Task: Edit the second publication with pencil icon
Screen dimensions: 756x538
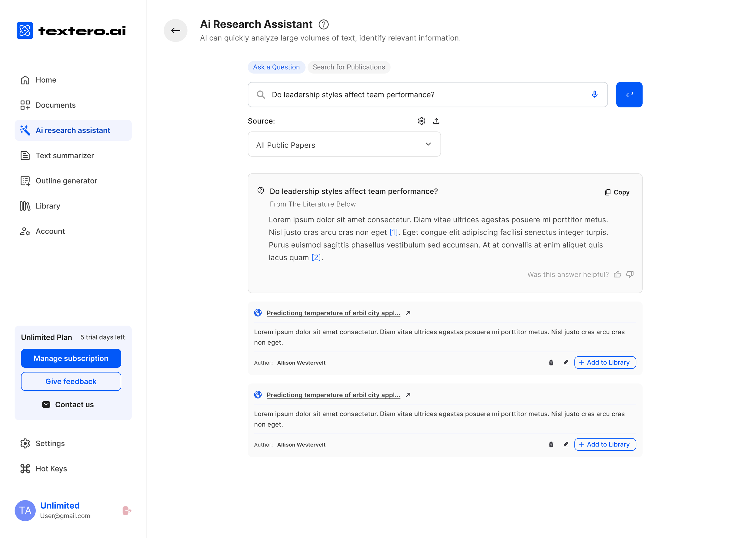Action: pyautogui.click(x=566, y=445)
